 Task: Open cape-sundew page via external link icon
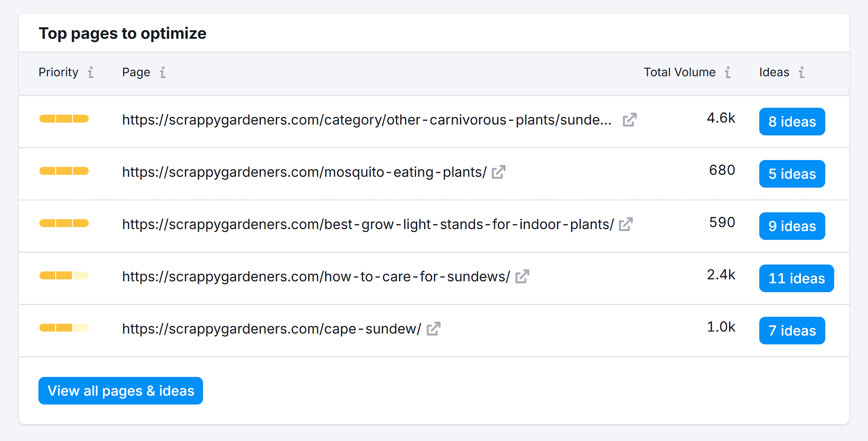point(434,328)
